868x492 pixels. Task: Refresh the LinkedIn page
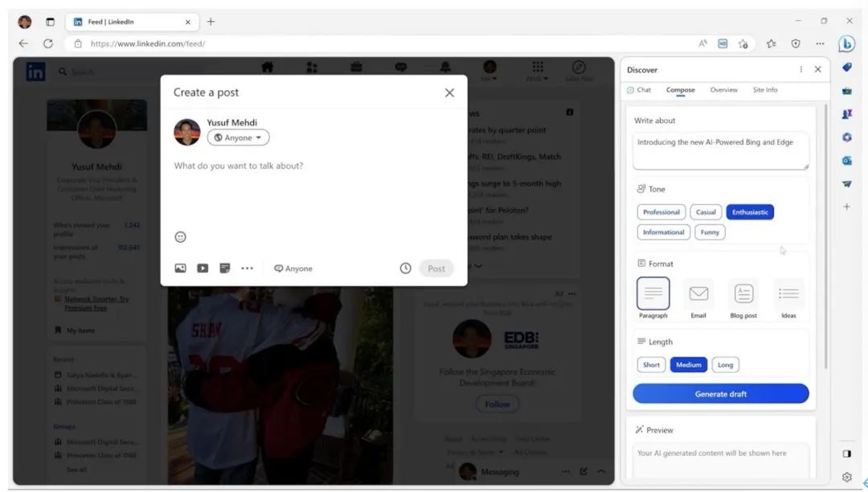(x=48, y=43)
